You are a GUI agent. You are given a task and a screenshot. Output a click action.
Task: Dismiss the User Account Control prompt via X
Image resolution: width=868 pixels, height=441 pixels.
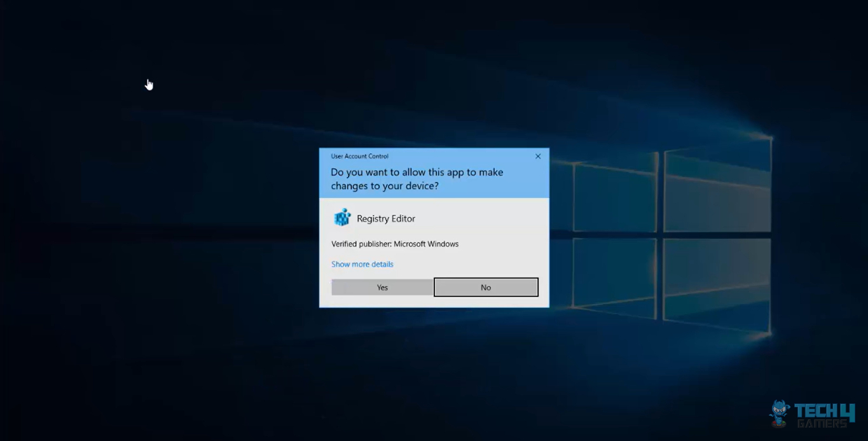click(537, 156)
